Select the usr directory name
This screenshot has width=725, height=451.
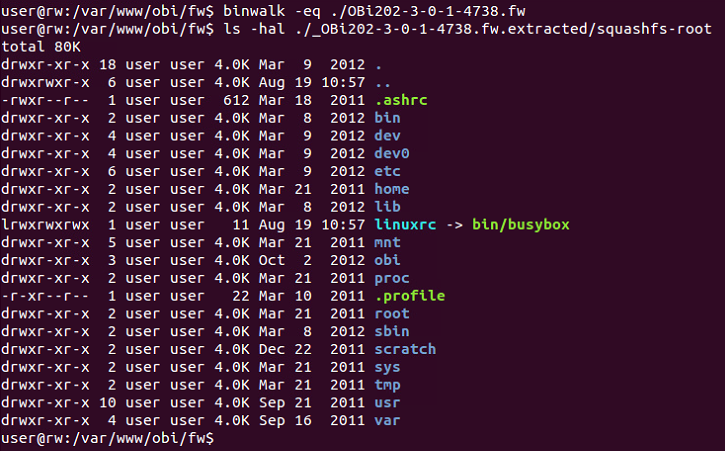387,402
